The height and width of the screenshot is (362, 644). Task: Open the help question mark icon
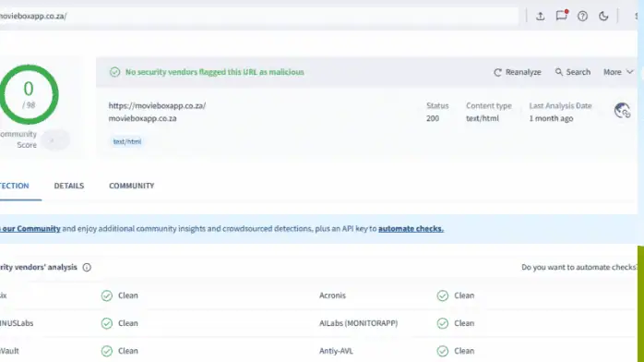582,16
